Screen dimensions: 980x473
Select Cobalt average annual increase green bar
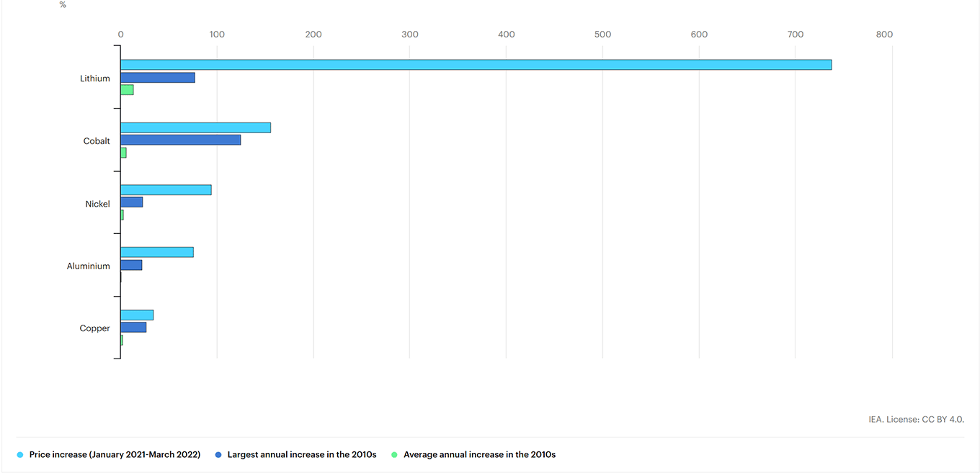pyautogui.click(x=123, y=153)
